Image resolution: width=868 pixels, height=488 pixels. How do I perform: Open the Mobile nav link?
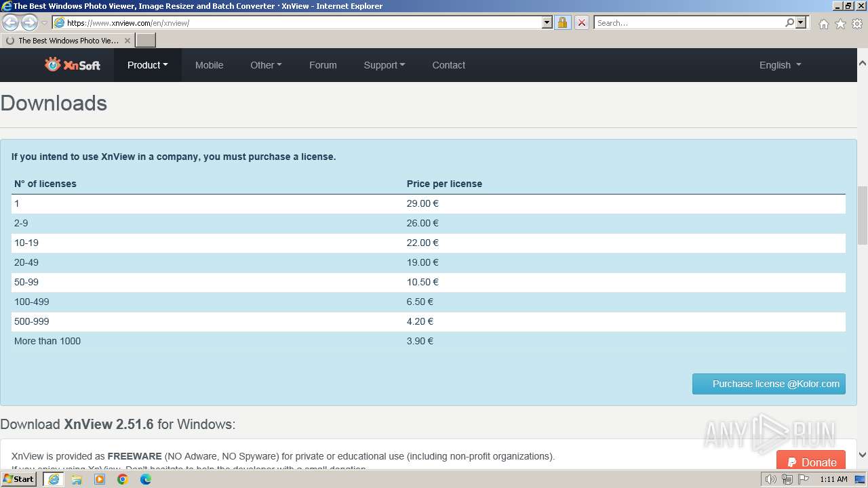coord(209,65)
